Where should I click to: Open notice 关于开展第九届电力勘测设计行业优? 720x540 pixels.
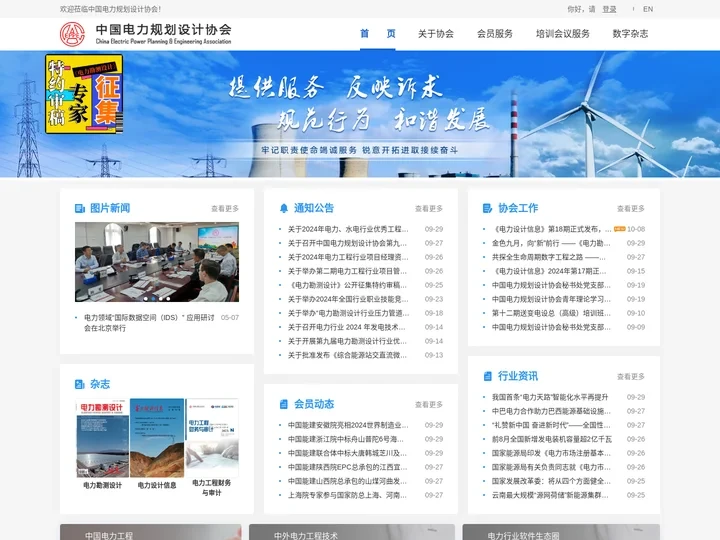[x=347, y=341]
